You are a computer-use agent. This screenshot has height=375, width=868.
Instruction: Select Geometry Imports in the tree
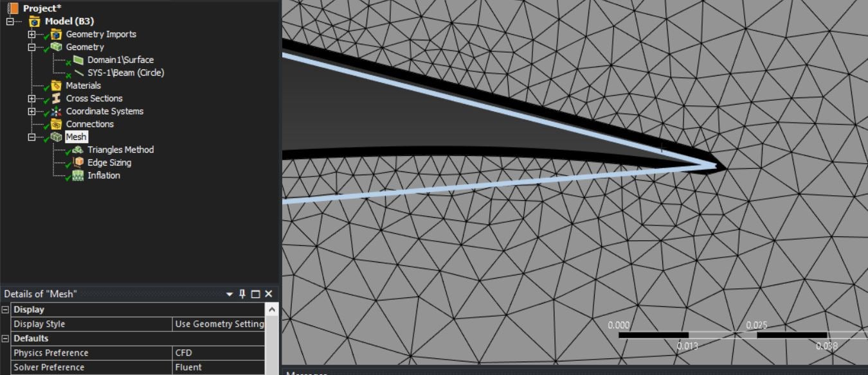coord(101,34)
